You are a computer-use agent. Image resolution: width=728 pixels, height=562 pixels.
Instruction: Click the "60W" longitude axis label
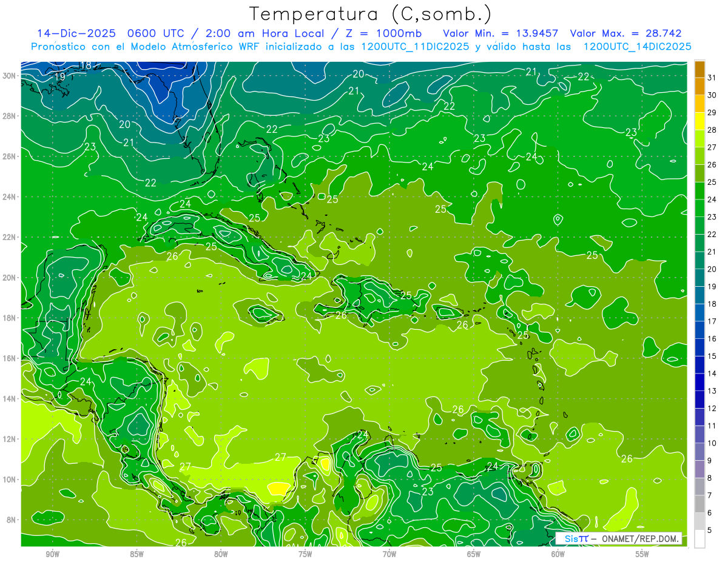(x=558, y=554)
